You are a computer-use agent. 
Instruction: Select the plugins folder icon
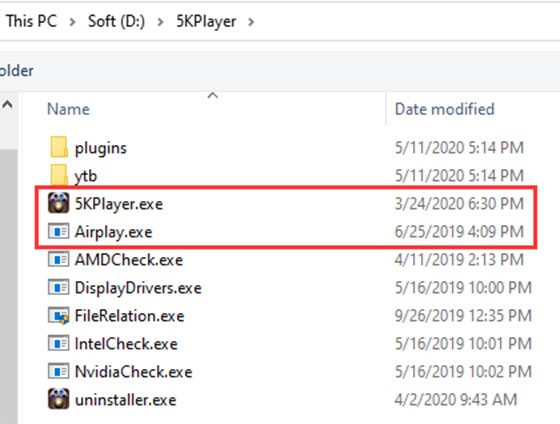click(59, 147)
